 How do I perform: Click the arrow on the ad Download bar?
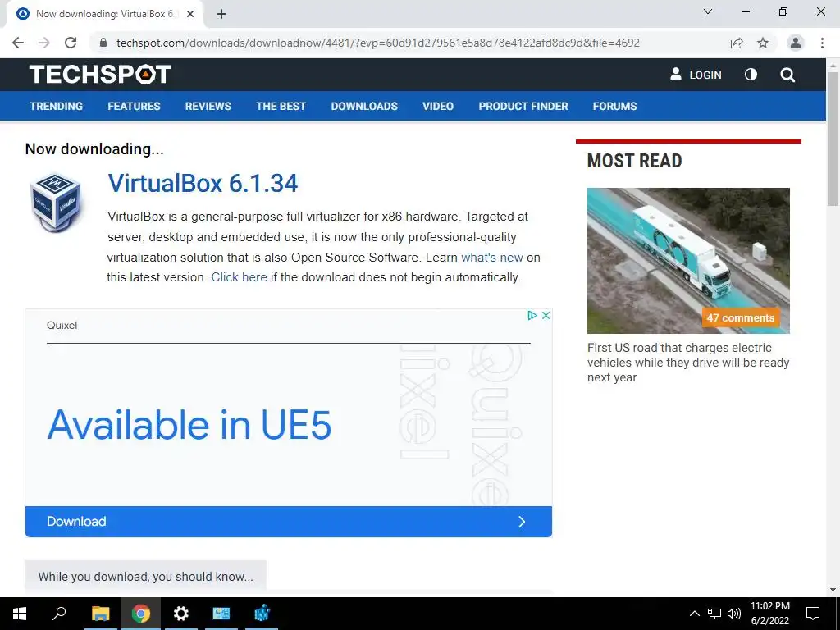click(522, 522)
